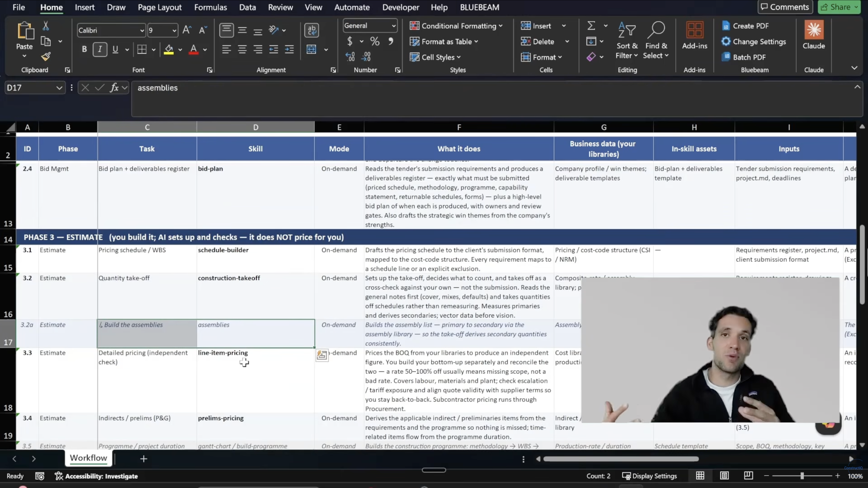Select the Format Painter brush icon

coord(46,56)
